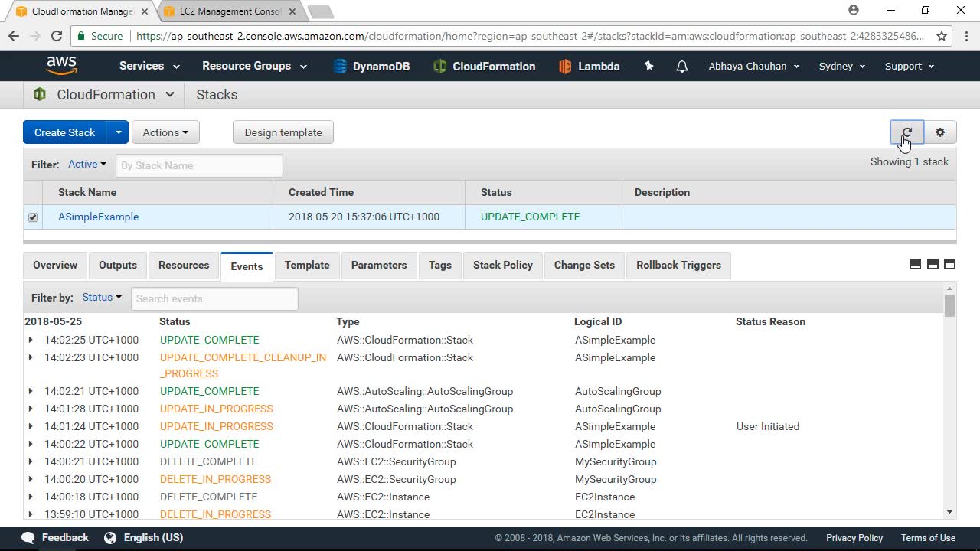Switch to the Parameters tab
The image size is (980, 551).
(x=379, y=265)
